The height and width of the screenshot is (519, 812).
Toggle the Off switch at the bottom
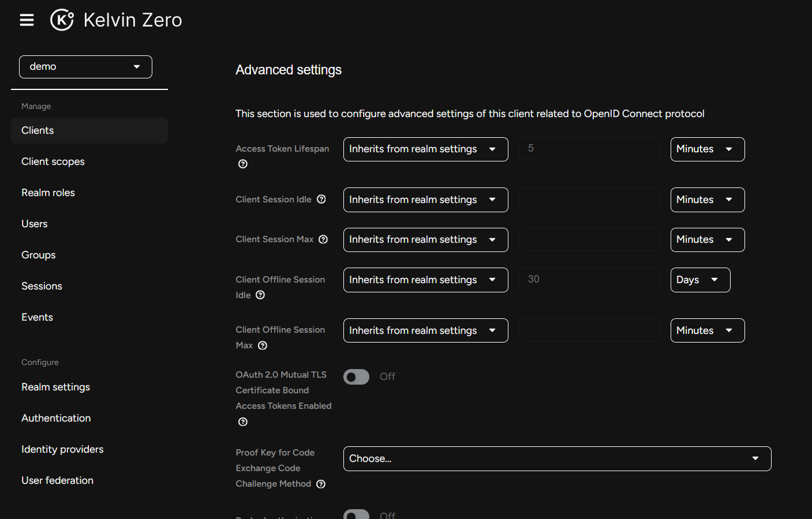tap(356, 514)
